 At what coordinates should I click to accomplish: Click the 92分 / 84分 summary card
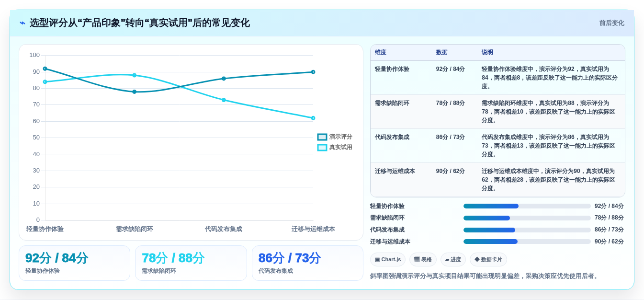(x=74, y=263)
